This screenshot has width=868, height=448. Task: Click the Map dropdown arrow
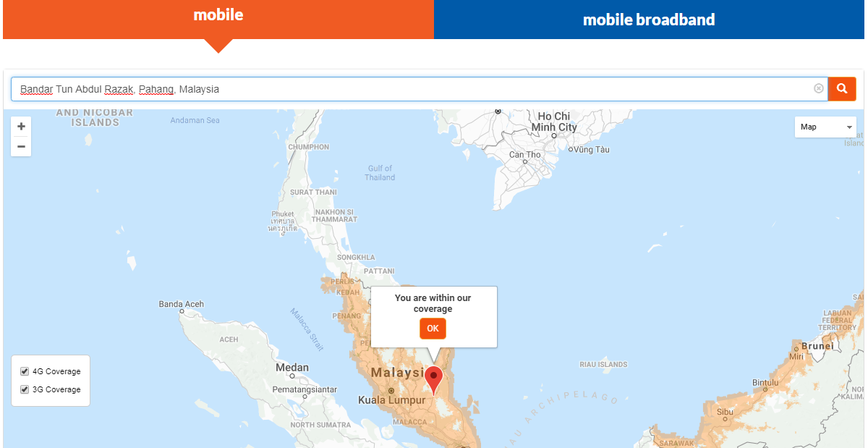[x=848, y=127]
